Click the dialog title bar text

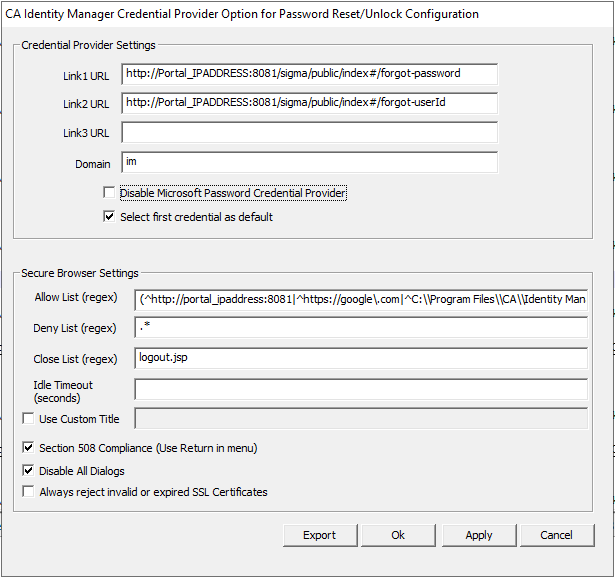(242, 14)
